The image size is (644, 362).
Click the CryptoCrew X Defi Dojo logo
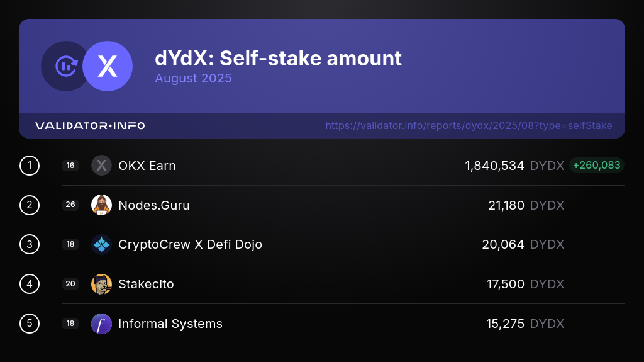101,244
